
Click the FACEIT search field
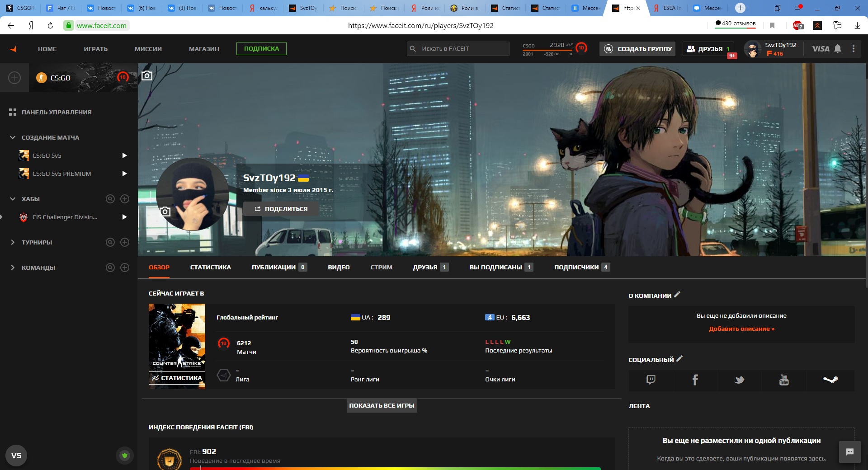458,49
